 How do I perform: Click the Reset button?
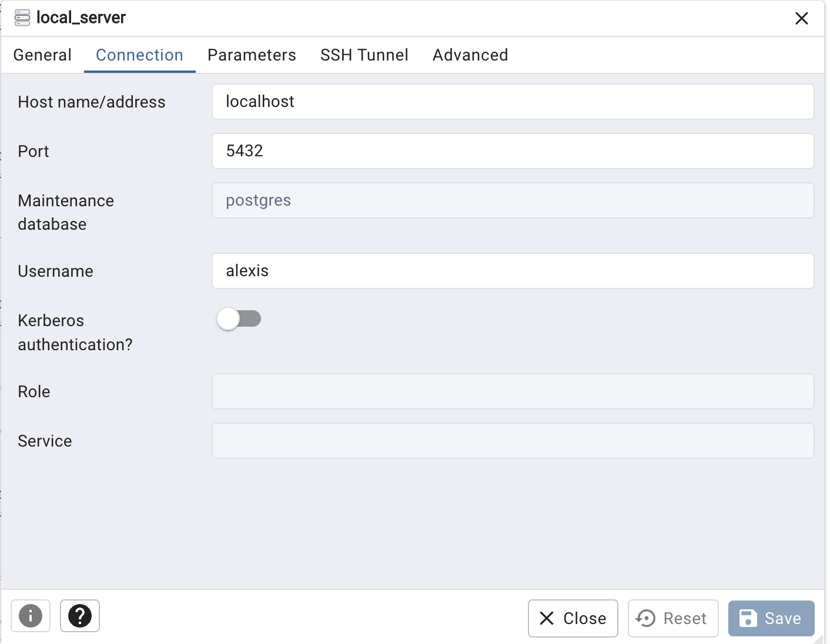click(673, 618)
